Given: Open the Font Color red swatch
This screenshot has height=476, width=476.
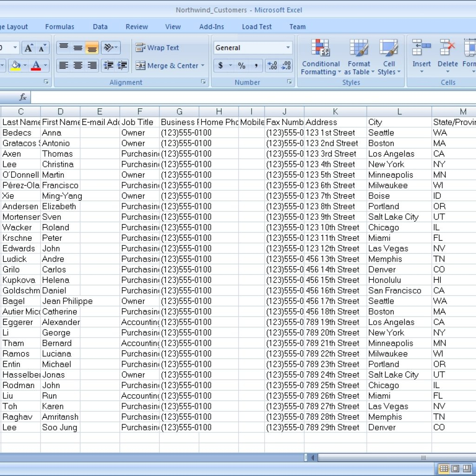Looking at the screenshot, I should (36, 68).
